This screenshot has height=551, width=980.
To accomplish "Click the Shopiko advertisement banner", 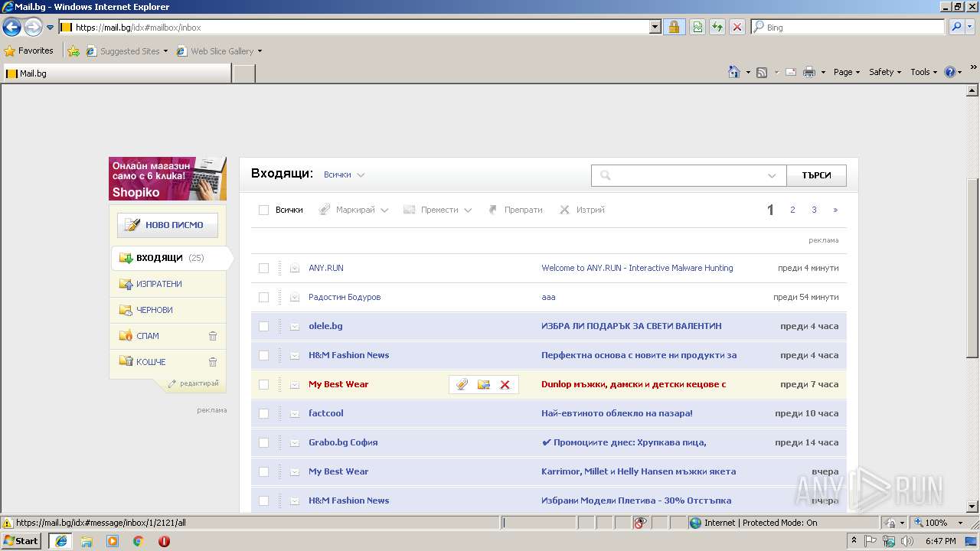I will pyautogui.click(x=168, y=178).
